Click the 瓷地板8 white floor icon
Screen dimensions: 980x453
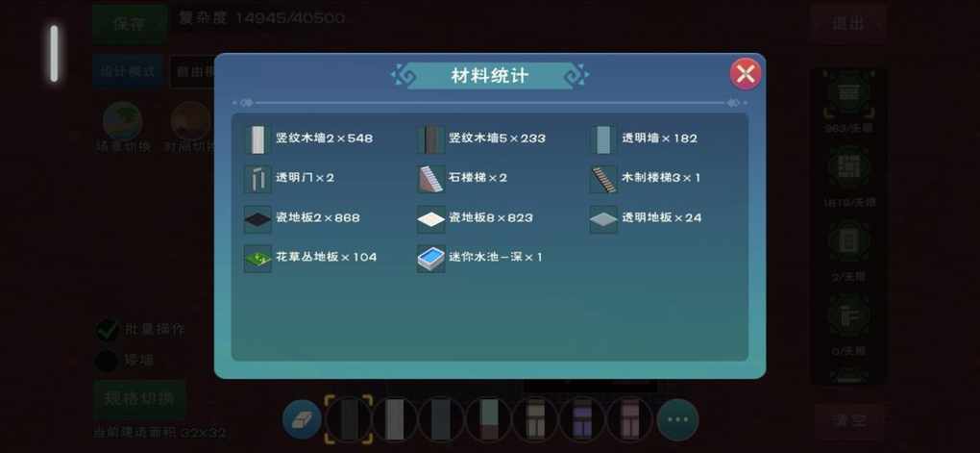(430, 218)
